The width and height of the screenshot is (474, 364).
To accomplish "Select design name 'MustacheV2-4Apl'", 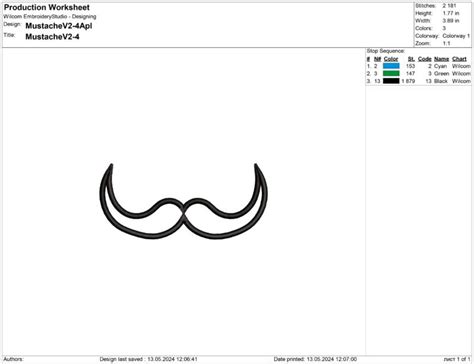I will (x=59, y=26).
